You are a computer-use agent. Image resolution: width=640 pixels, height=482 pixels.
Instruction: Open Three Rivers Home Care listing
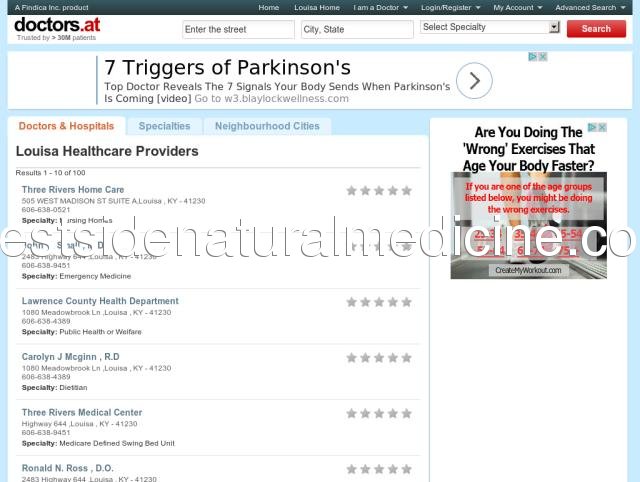pyautogui.click(x=73, y=189)
